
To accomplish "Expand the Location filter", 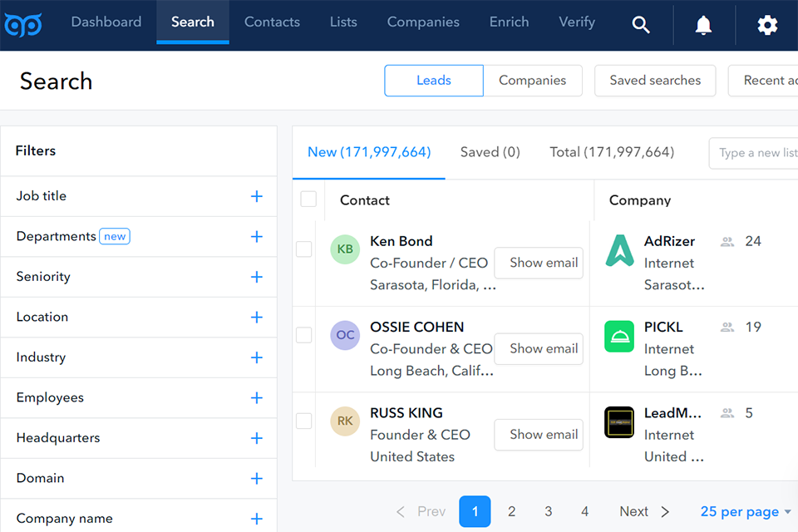I will 258,317.
